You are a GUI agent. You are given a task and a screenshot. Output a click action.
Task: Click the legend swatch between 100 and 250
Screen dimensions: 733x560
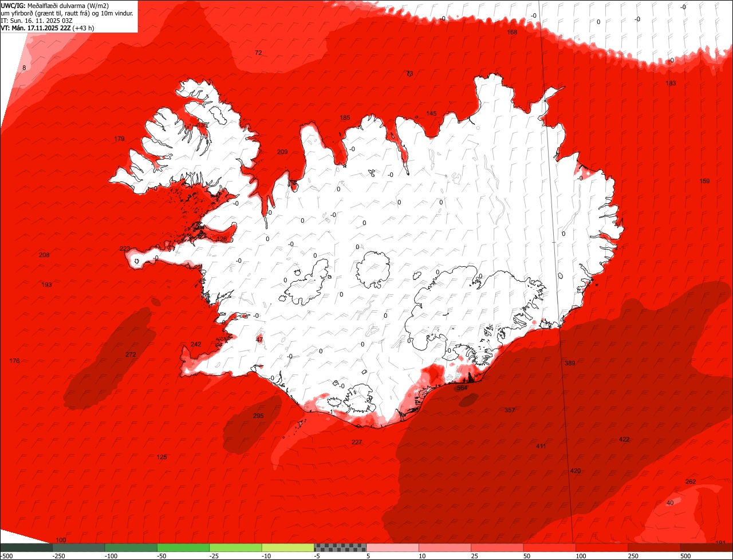pyautogui.click(x=602, y=547)
